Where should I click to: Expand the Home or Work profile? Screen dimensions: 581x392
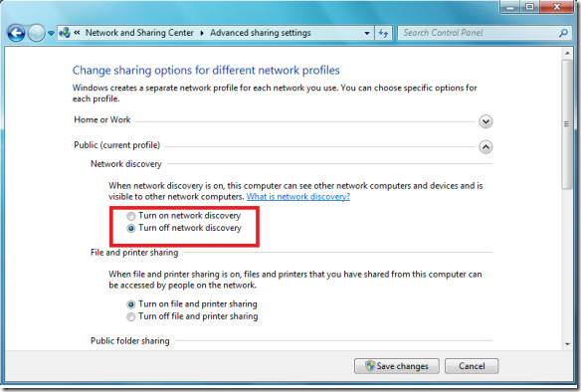485,121
